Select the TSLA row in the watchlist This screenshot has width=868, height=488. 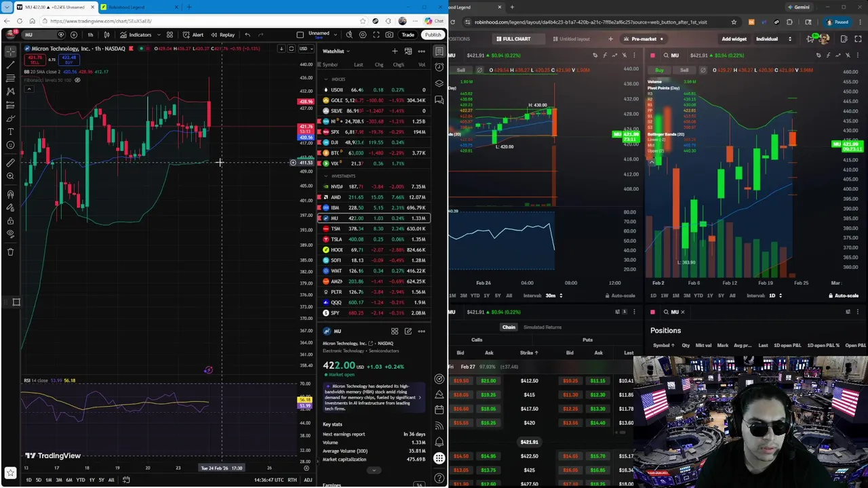[x=374, y=239]
